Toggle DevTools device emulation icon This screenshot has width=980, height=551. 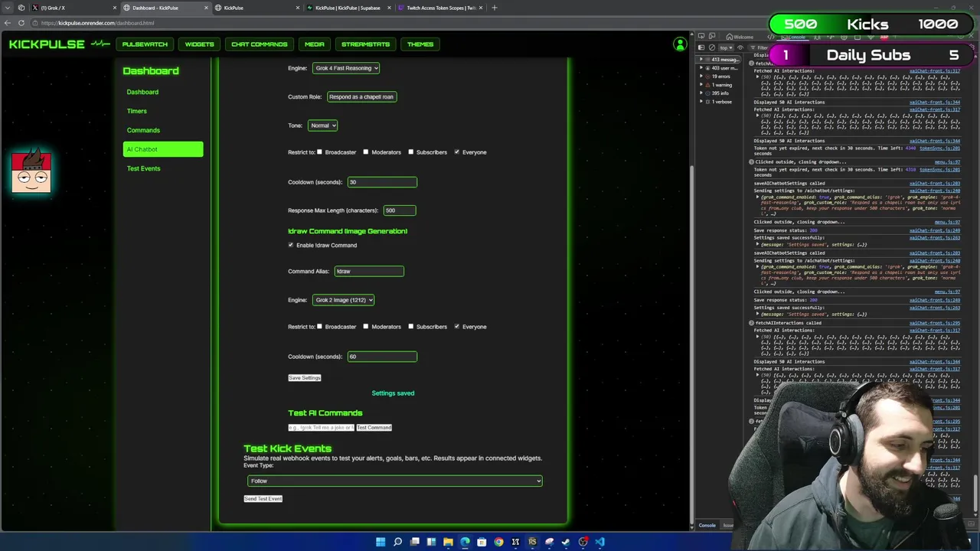click(712, 37)
